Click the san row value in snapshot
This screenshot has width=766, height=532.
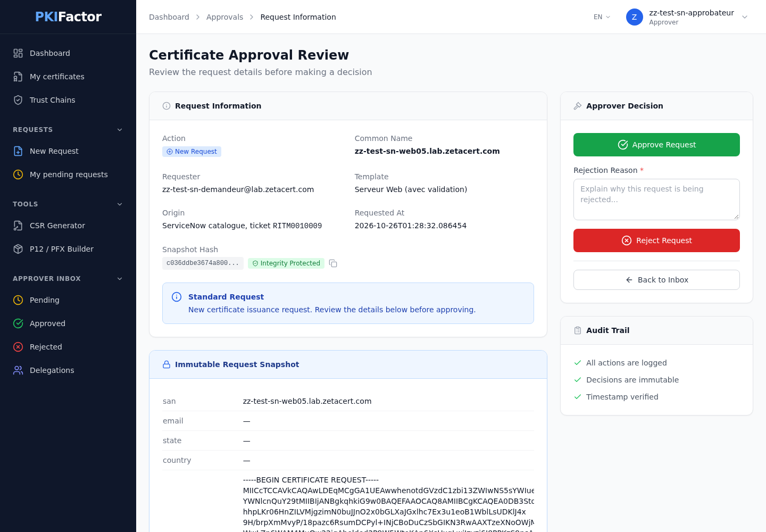307,401
